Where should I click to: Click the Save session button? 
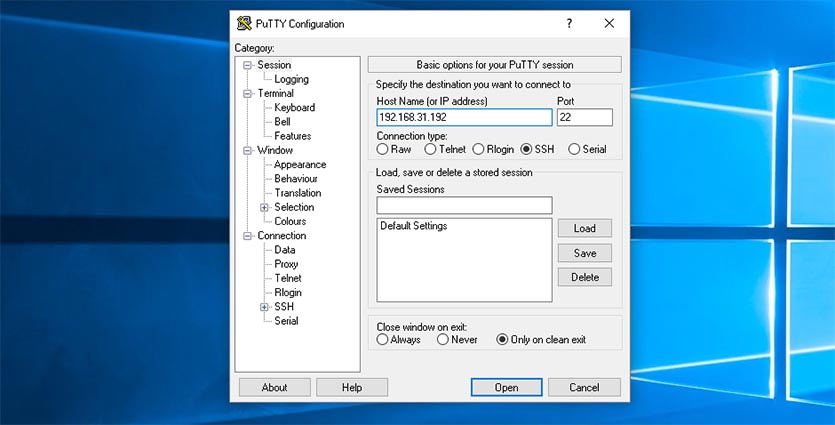584,253
